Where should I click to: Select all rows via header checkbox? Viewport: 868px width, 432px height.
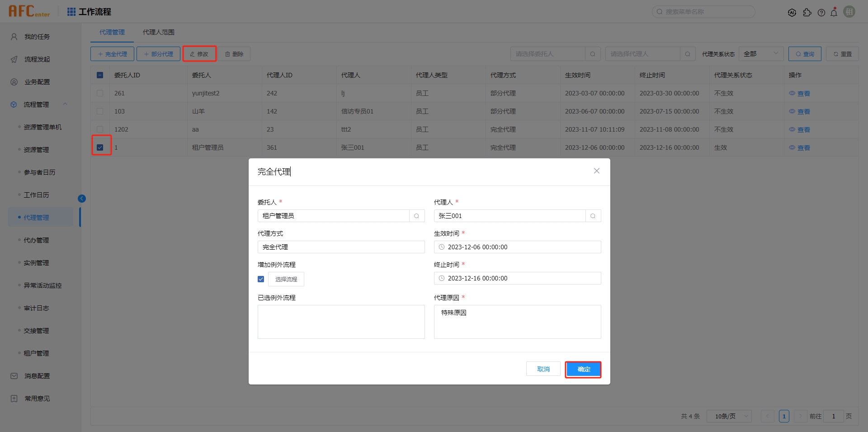coord(100,75)
